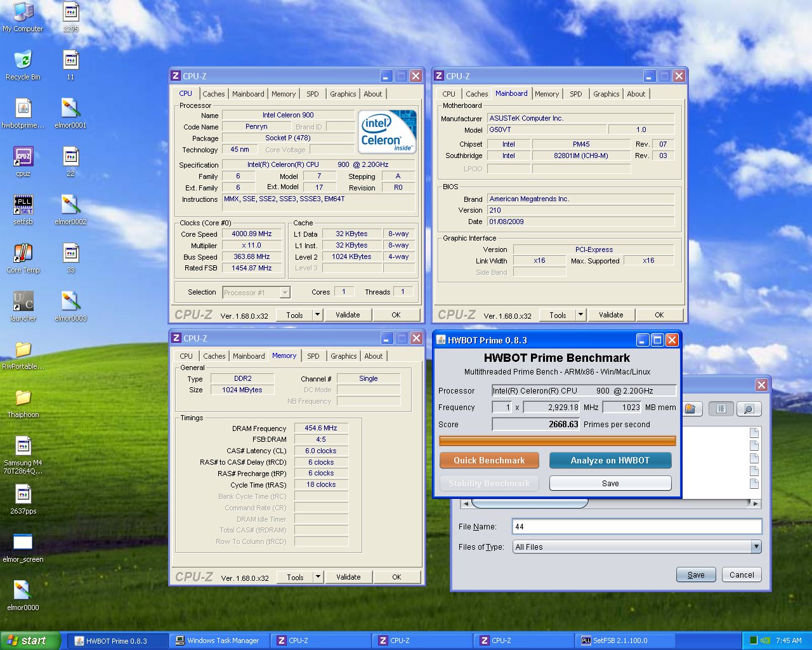Open Tools dropdown arrow in Mainboard CPU-Z window
The image size is (812, 650).
point(580,315)
